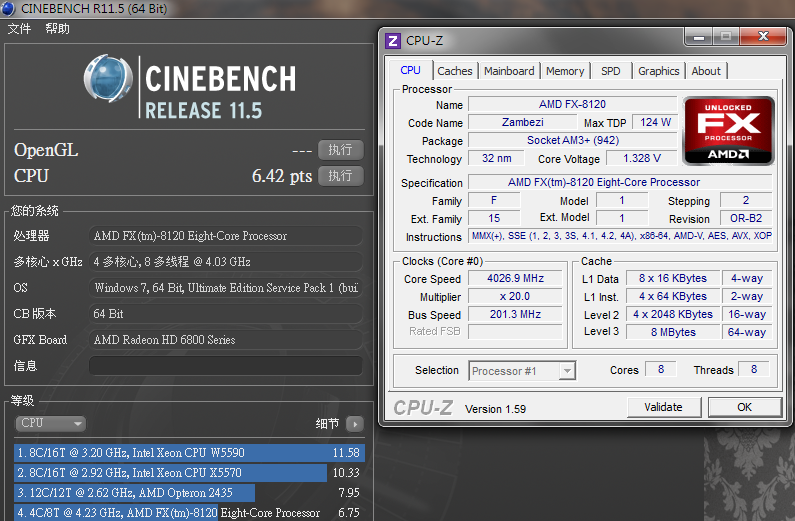Click the Validate button
Image resolution: width=795 pixels, height=521 pixels.
pos(664,407)
